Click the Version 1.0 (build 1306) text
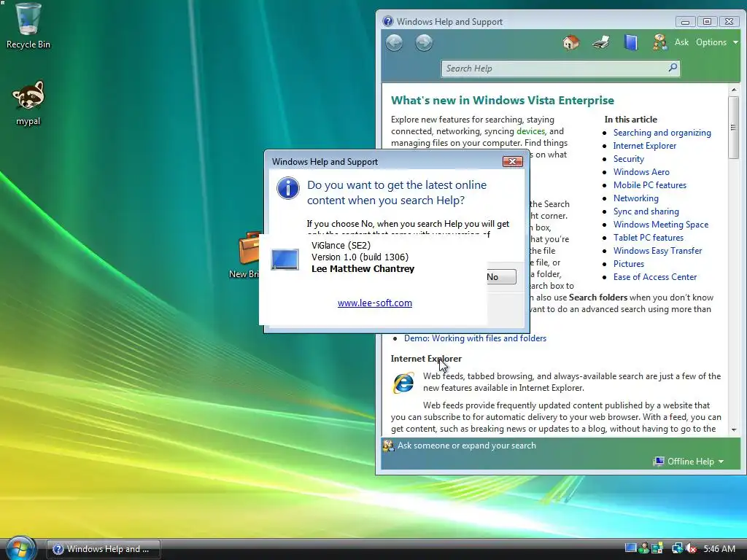The height and width of the screenshot is (560, 747). (360, 257)
